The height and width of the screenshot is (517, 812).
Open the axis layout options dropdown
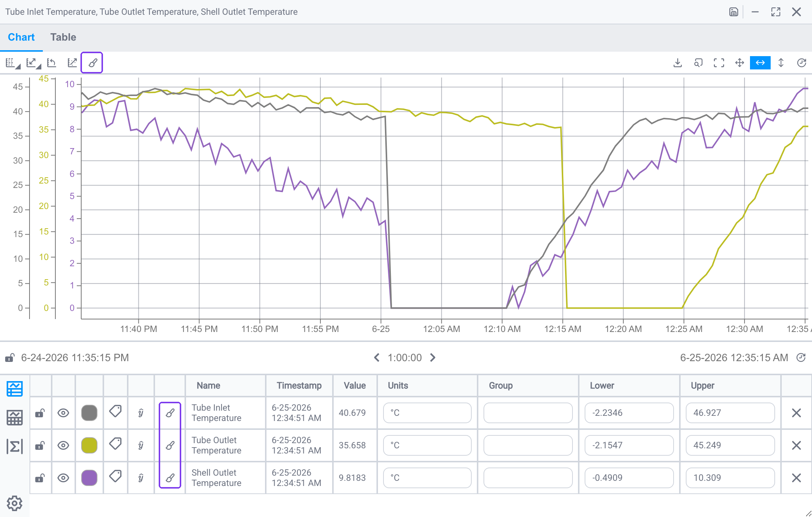click(x=13, y=63)
